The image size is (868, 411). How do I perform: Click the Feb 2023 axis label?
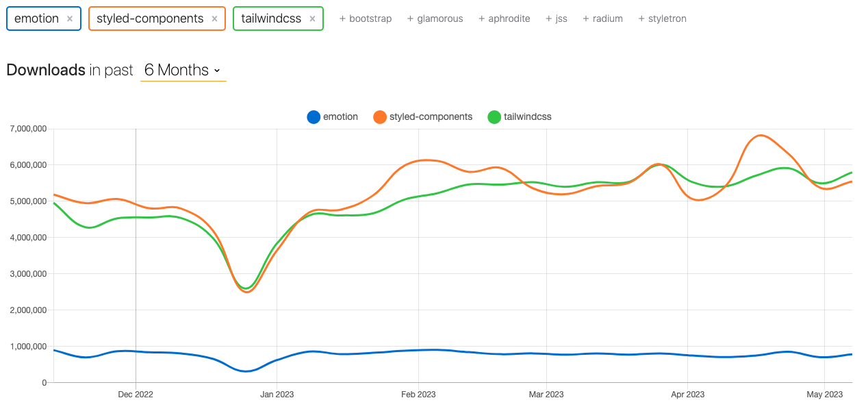click(418, 395)
